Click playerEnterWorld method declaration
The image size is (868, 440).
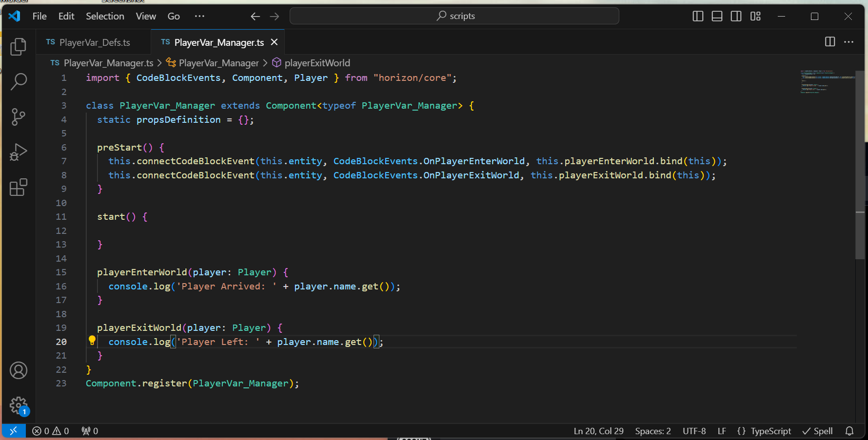click(x=142, y=272)
